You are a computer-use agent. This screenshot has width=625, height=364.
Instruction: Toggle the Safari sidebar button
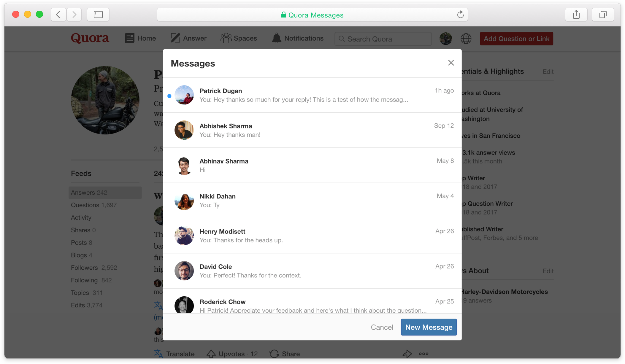click(98, 15)
